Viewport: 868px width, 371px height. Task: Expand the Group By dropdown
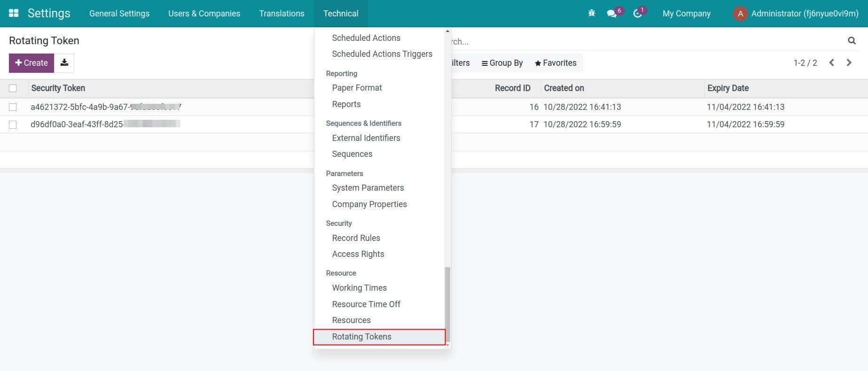pos(502,63)
